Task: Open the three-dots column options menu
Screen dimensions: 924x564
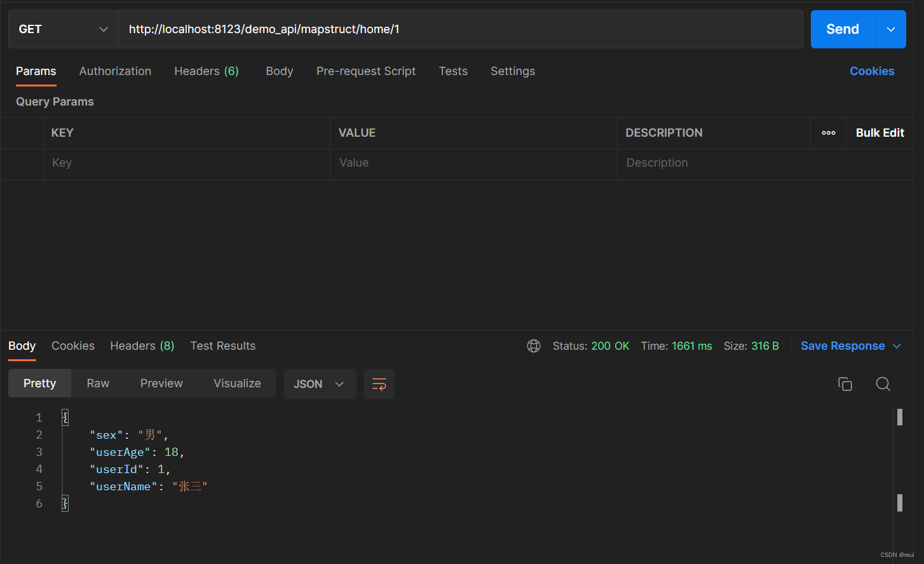Action: click(829, 133)
